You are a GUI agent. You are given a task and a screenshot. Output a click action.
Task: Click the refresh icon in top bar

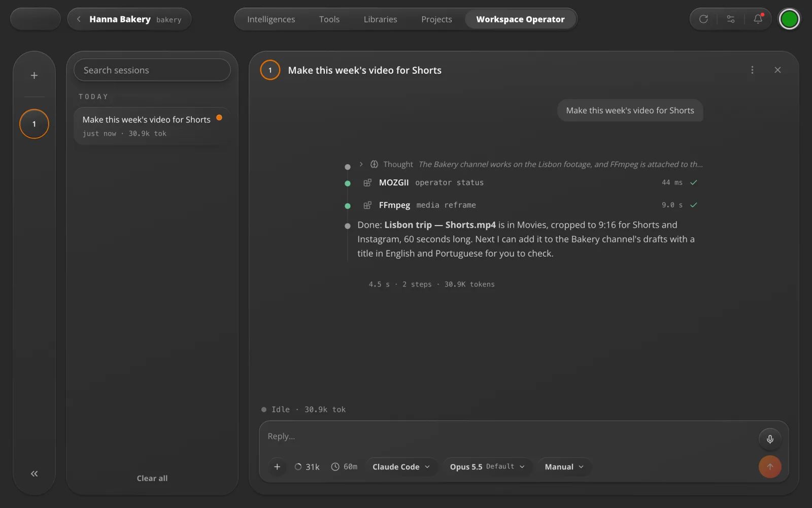coord(703,19)
